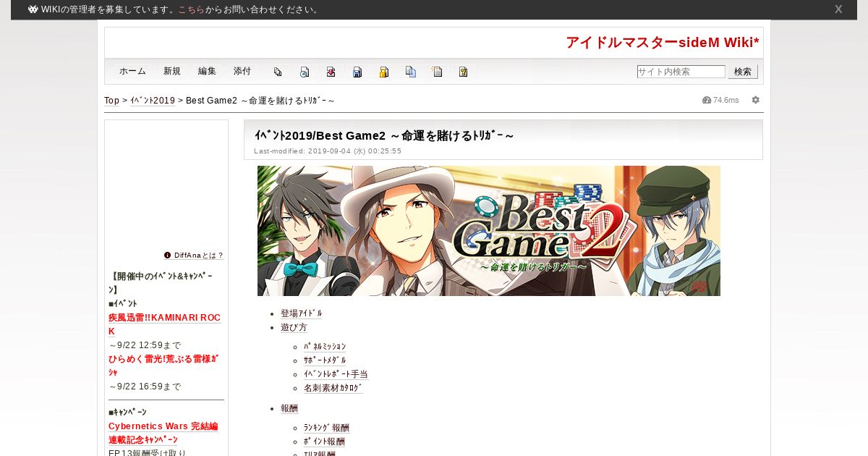Click the 検索 search button

(x=743, y=72)
